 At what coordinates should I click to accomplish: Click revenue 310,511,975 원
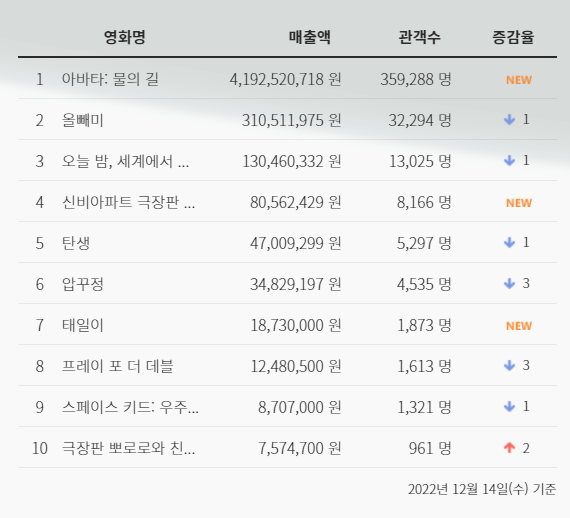(x=292, y=120)
